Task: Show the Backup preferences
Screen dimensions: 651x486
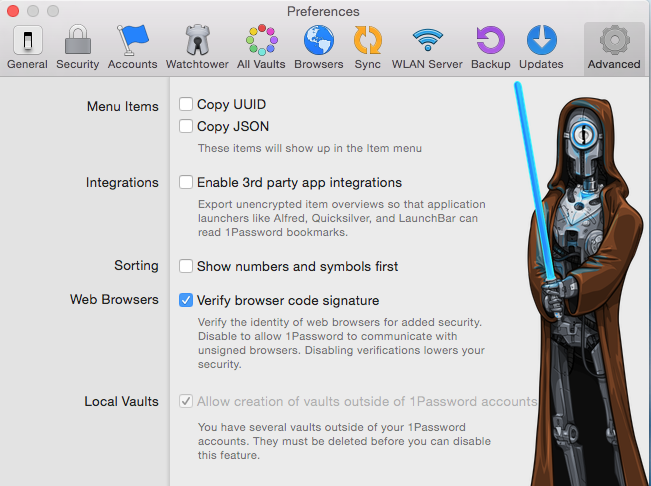Action: point(491,47)
